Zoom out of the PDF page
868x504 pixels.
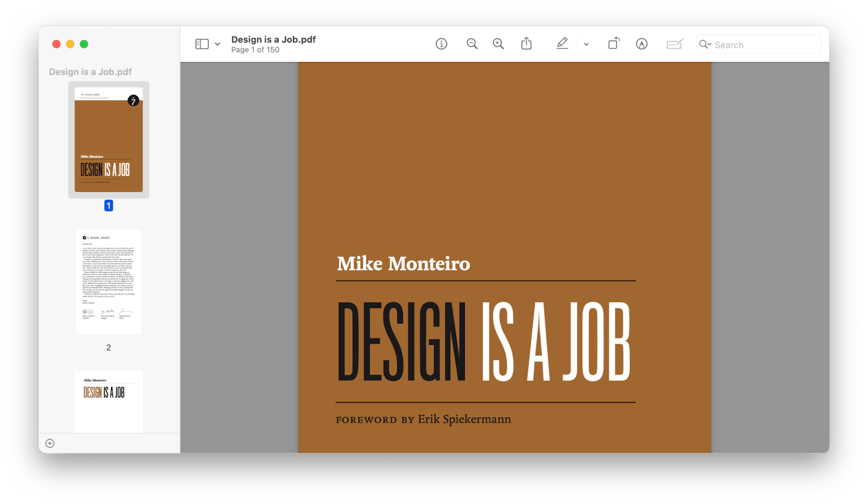tap(472, 44)
